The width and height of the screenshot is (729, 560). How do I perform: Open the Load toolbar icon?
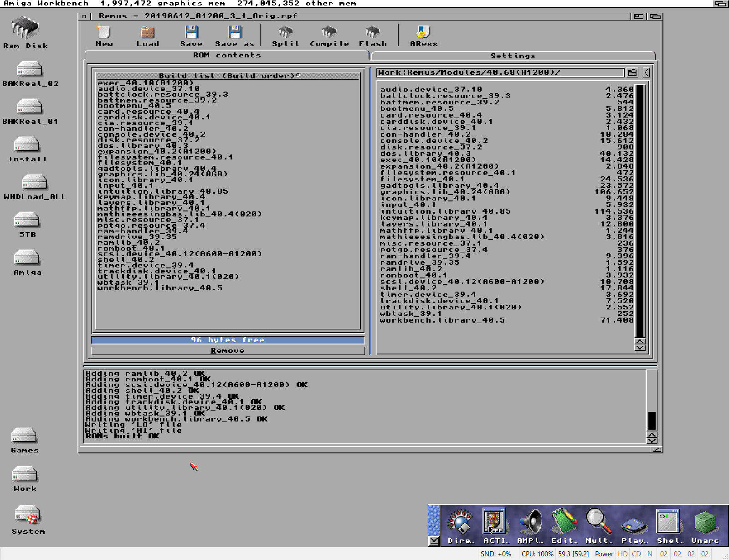tap(148, 36)
